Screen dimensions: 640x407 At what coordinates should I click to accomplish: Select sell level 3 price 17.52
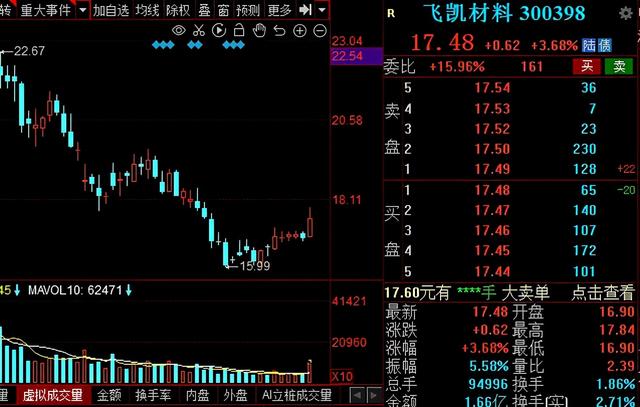[x=493, y=129]
